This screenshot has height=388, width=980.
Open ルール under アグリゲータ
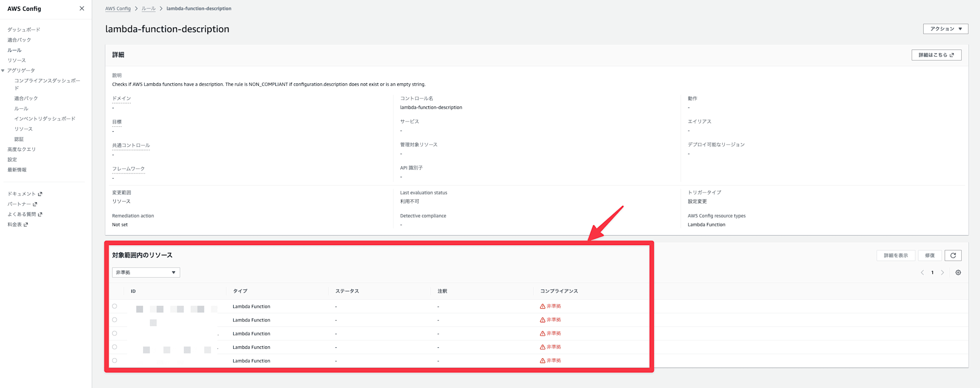click(x=21, y=109)
